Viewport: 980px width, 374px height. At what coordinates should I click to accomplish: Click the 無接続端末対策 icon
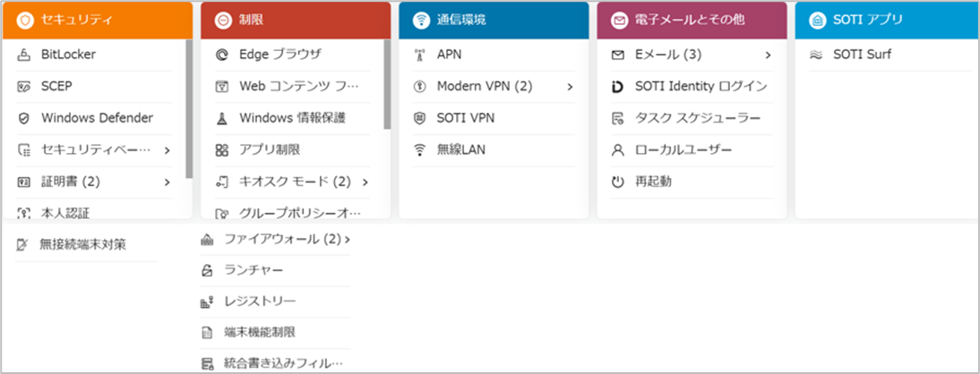[x=22, y=245]
